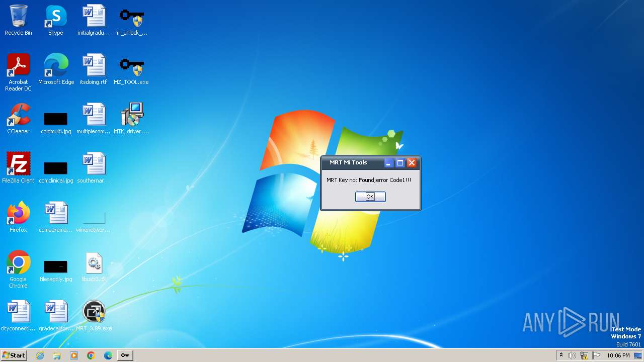644x362 pixels.
Task: Open the 10:06 PM taskbar clock
Action: [618, 355]
